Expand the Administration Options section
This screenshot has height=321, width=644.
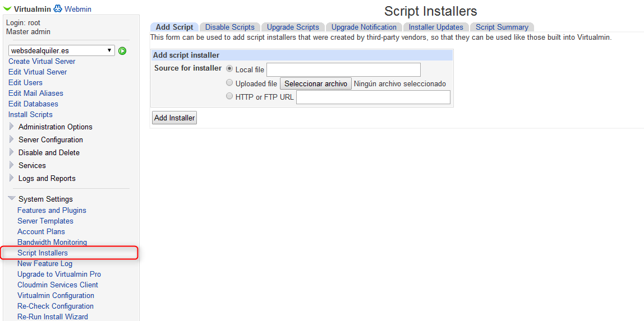pyautogui.click(x=12, y=127)
